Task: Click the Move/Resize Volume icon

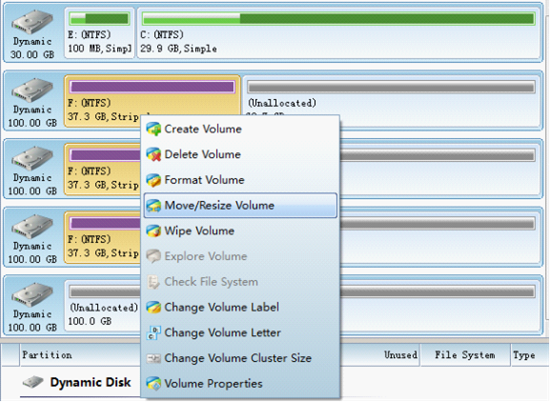Action: 154,206
